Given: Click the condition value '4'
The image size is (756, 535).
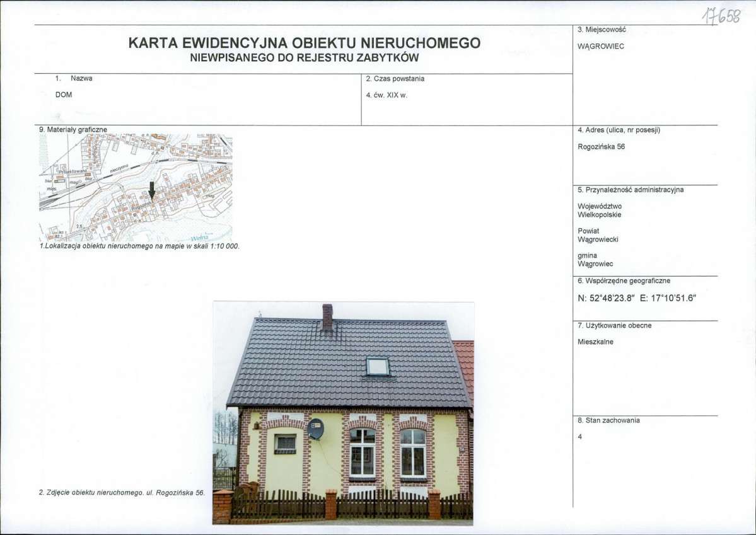Looking at the screenshot, I should pos(579,437).
